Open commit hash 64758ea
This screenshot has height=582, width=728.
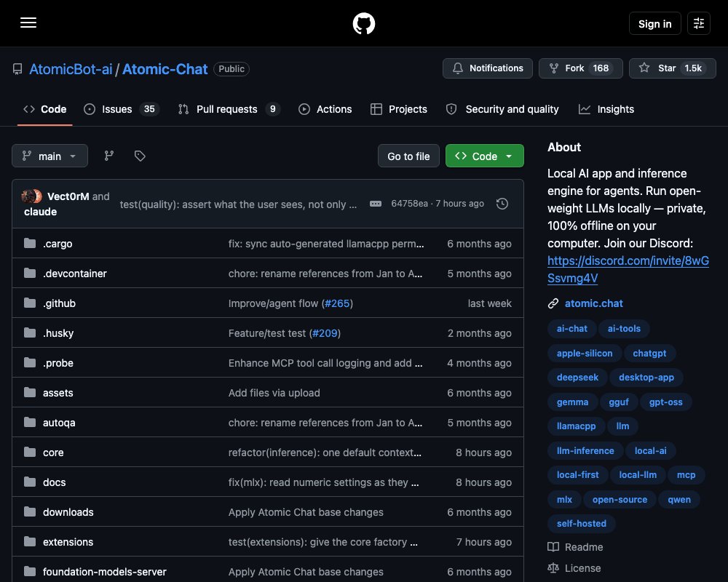409,204
